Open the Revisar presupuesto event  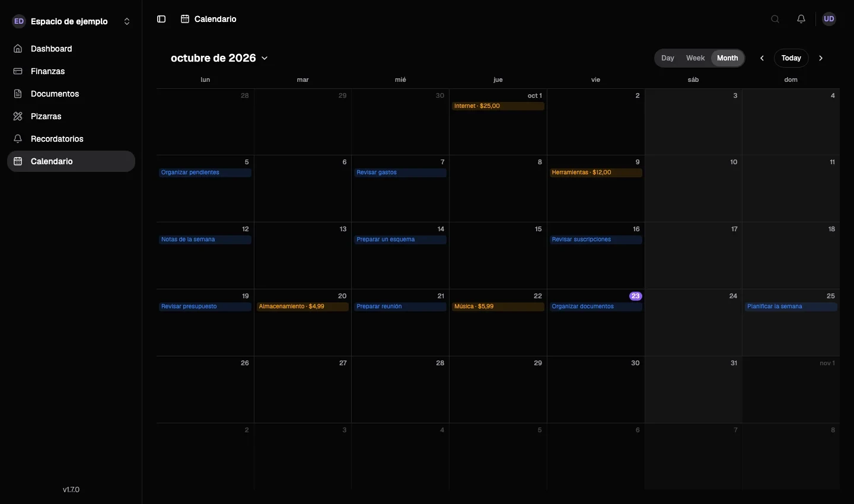tap(205, 307)
